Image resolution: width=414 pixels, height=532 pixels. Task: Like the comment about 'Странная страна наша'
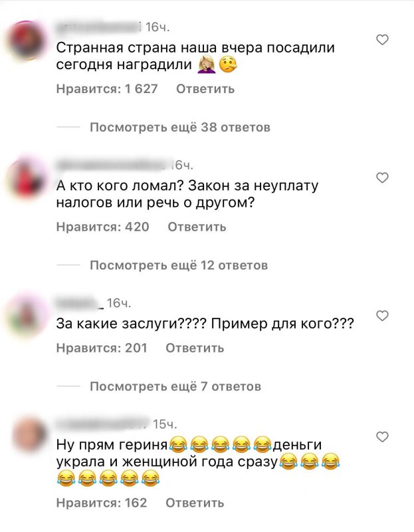point(383,40)
